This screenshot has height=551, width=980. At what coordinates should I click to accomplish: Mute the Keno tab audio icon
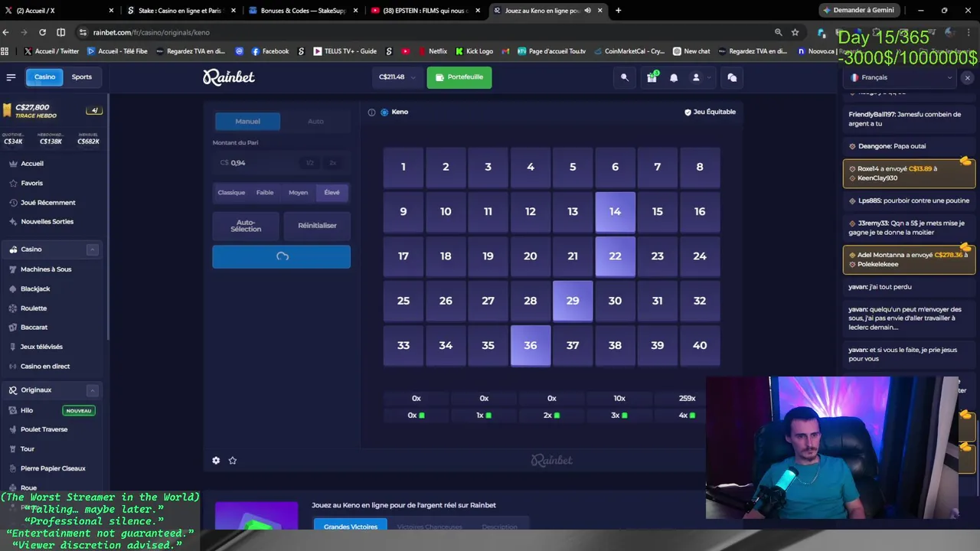(588, 11)
